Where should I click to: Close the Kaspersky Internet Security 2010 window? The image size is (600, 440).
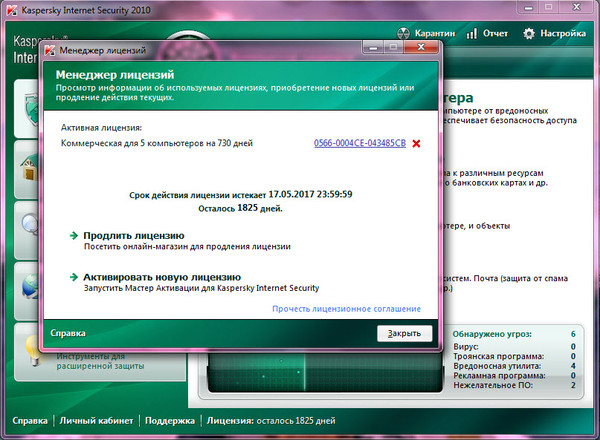coord(577,7)
